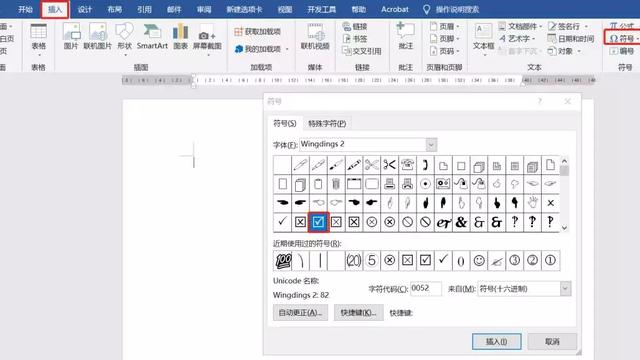Insert an 对象 object

pyautogui.click(x=564, y=51)
